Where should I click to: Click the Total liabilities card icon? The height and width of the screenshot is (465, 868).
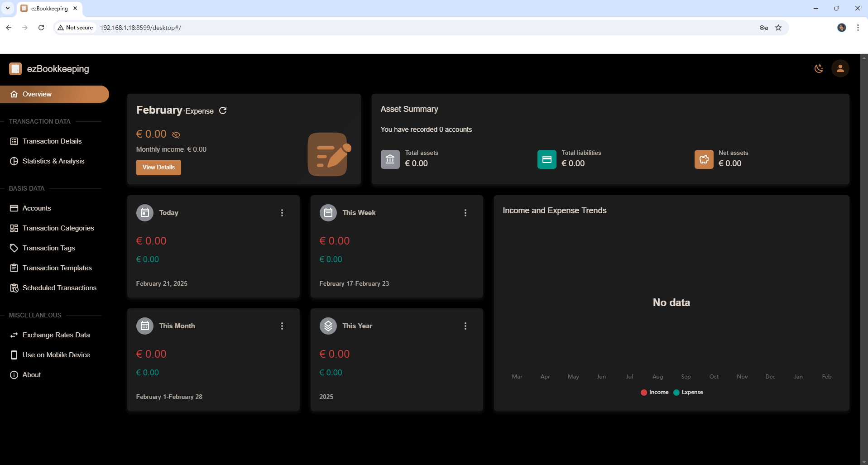tap(547, 159)
